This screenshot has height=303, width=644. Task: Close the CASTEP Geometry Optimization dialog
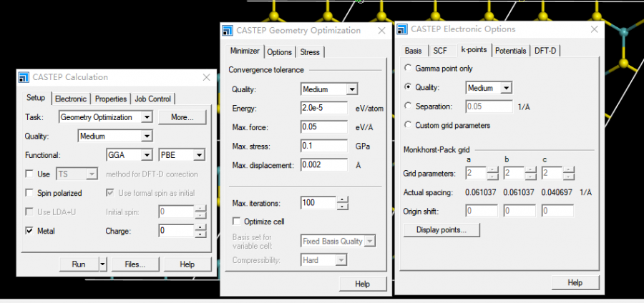(x=380, y=30)
